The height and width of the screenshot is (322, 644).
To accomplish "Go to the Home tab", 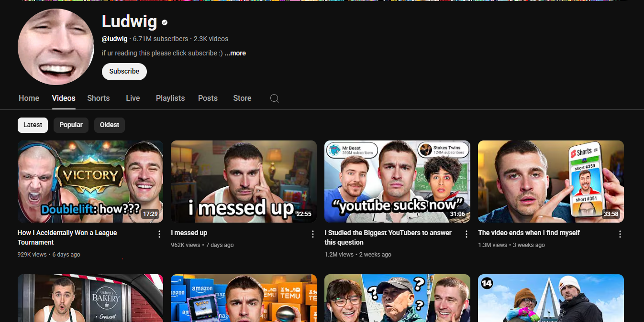I will pos(29,98).
